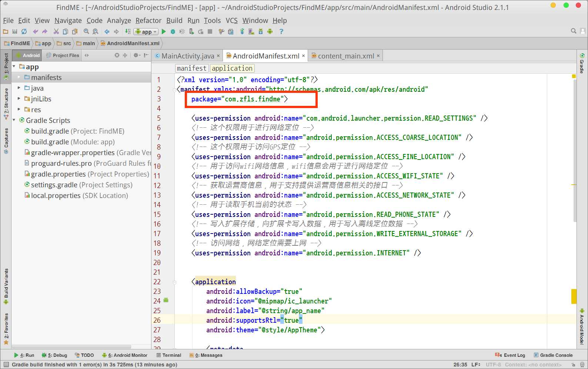
Task: Click the Attach debugger to process icon
Action: click(191, 31)
